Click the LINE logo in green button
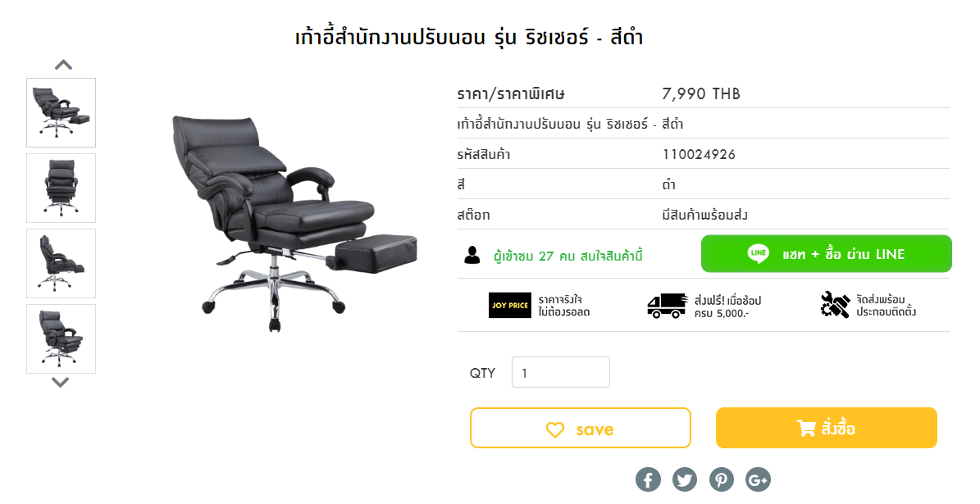980x504 pixels. [758, 253]
